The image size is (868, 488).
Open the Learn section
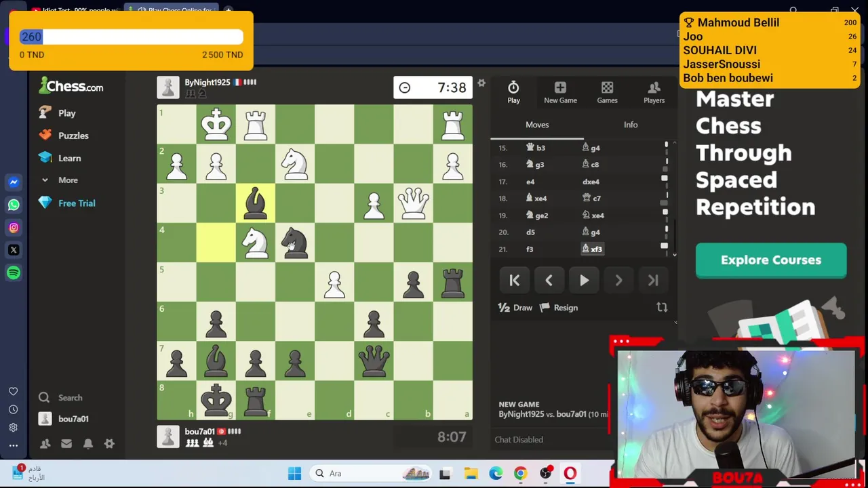60,158
